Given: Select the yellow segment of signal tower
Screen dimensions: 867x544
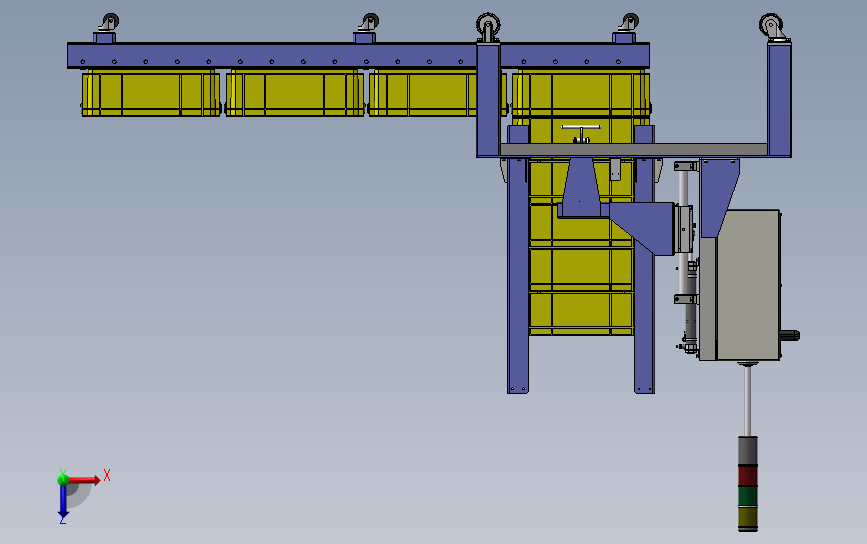Looking at the screenshot, I should point(748,518).
